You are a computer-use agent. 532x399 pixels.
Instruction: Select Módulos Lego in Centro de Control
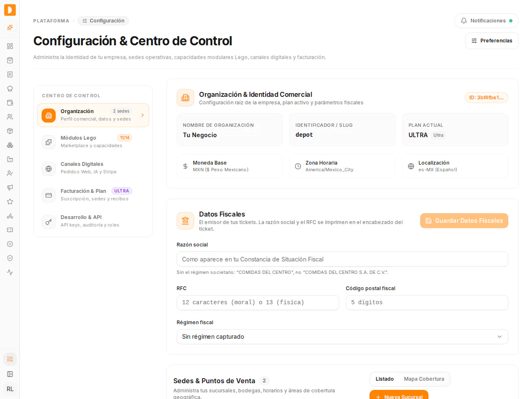tap(93, 142)
